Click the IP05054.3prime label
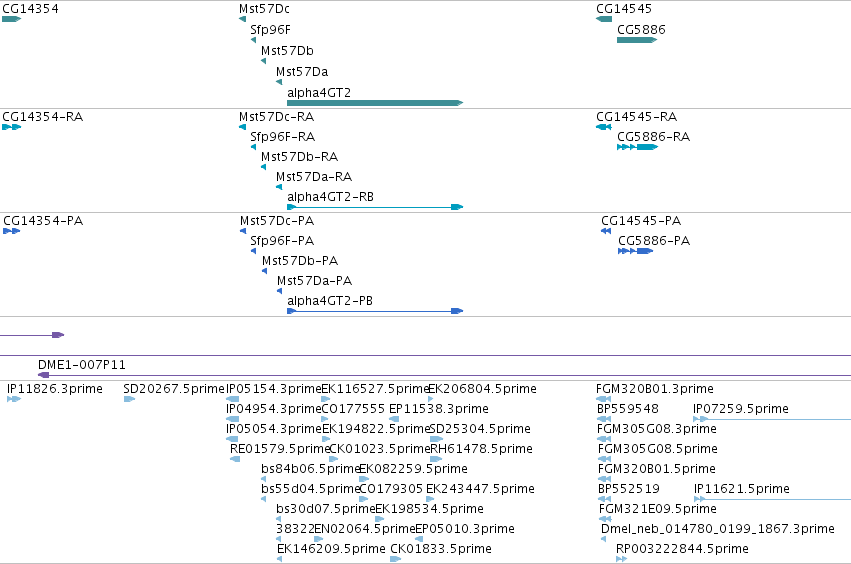 pos(274,429)
